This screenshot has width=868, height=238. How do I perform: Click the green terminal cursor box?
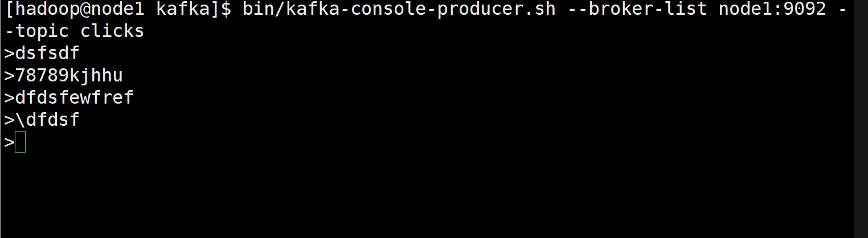pyautogui.click(x=21, y=142)
